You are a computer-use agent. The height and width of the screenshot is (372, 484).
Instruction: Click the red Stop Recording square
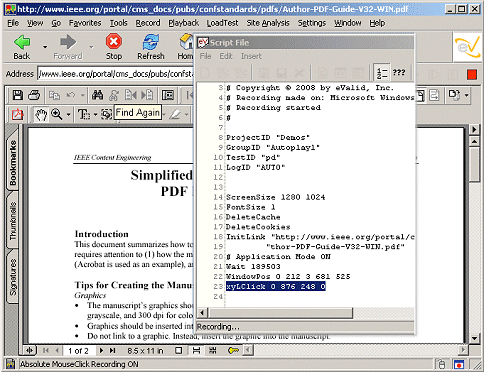click(x=472, y=74)
